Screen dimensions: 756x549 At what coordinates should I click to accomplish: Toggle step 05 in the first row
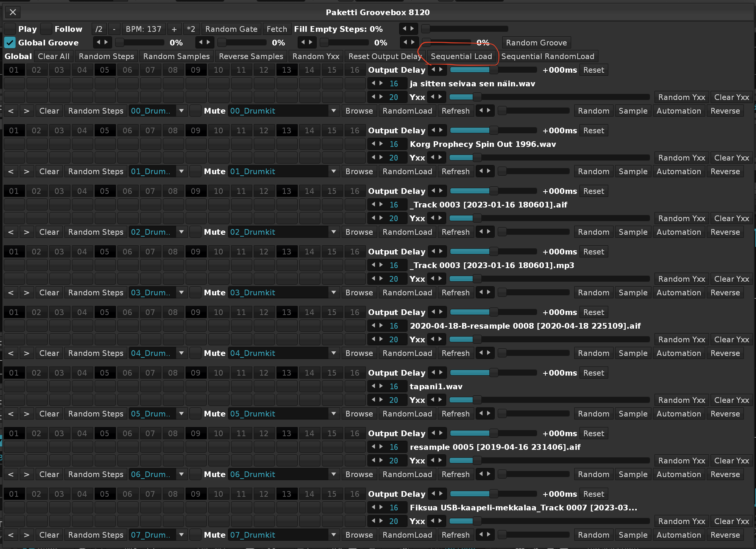coord(105,70)
